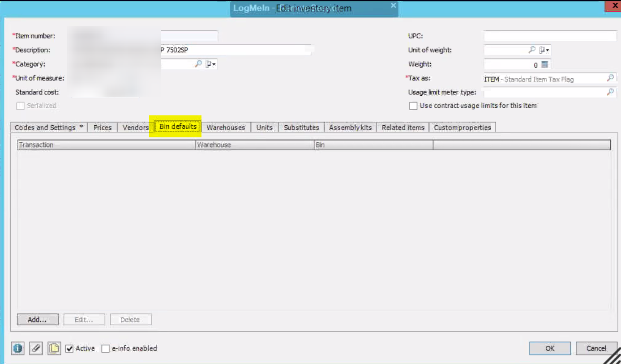The image size is (621, 364).
Task: Click the Unit of weight input field
Action: click(506, 50)
